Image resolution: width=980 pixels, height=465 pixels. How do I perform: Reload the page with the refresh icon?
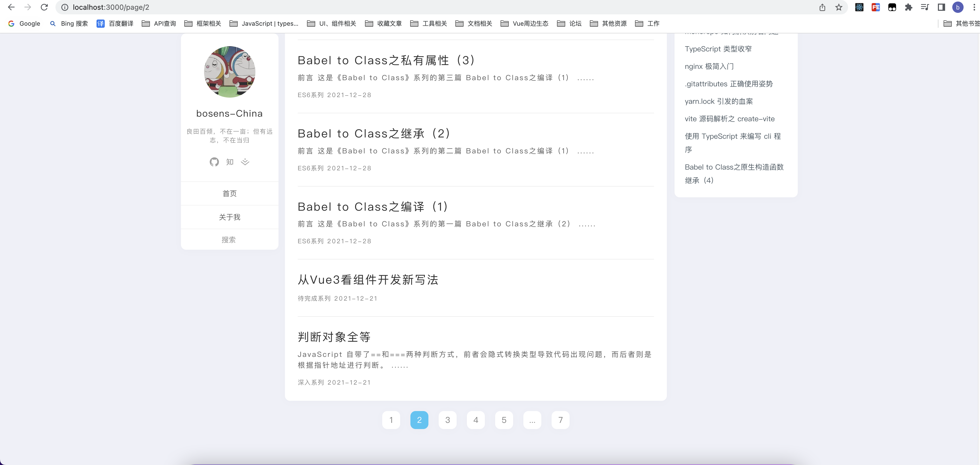point(44,7)
